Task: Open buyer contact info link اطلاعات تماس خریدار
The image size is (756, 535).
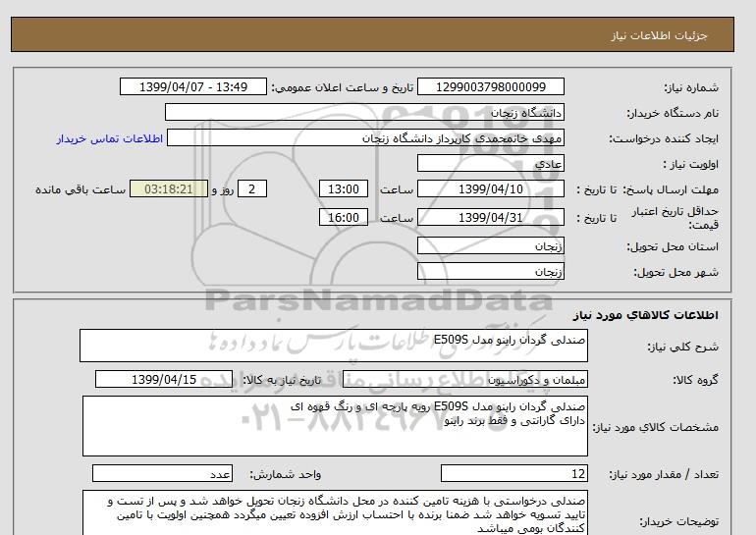Action: 110,138
